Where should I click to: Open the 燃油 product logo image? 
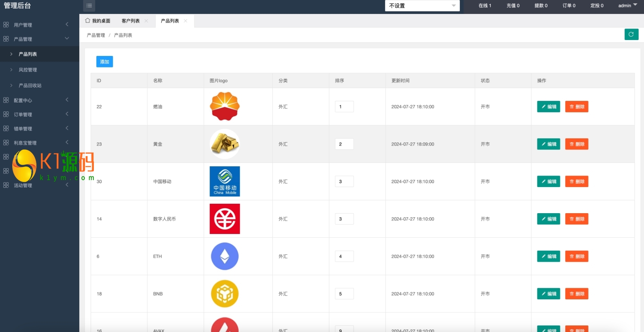coord(225,106)
